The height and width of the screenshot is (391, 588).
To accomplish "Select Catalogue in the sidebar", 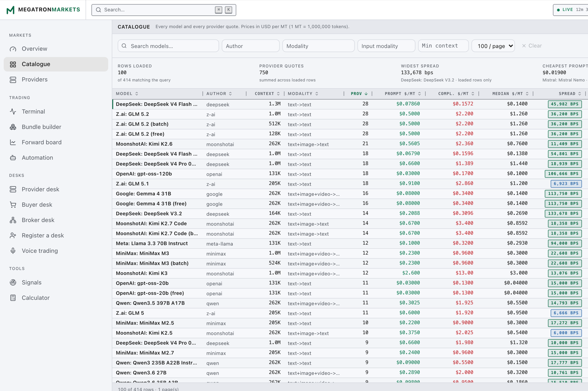I will 56,64.
